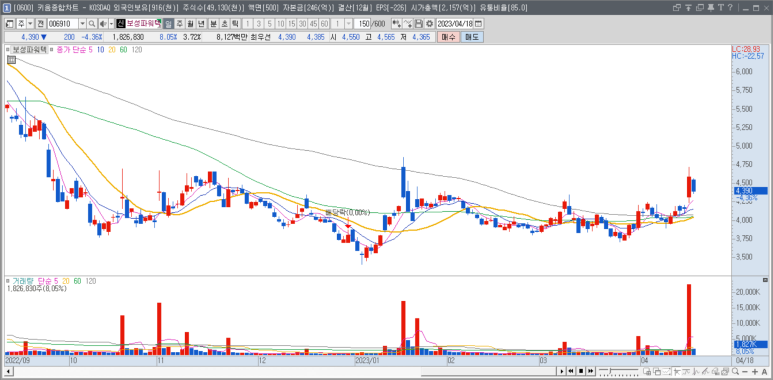Open stock search with the magnifier icon
The image size is (773, 380).
pyautogui.click(x=92, y=24)
